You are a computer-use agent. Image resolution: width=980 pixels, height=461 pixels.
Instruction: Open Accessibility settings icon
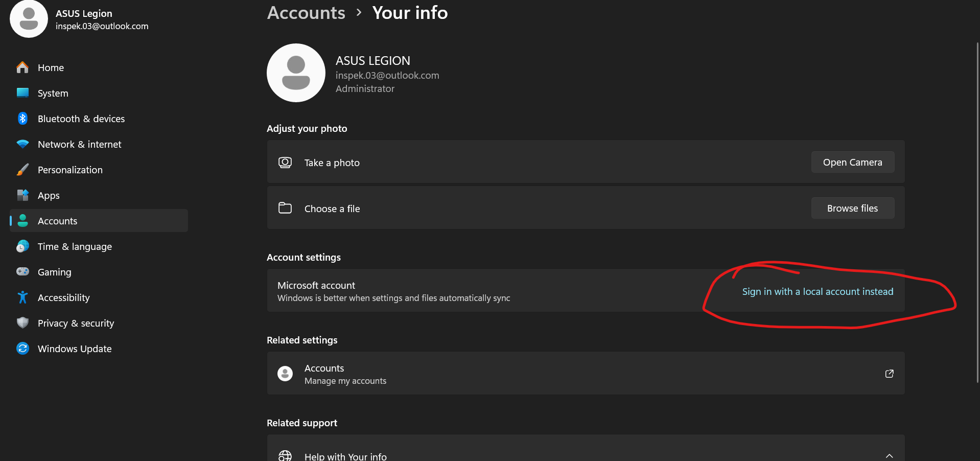(x=22, y=297)
